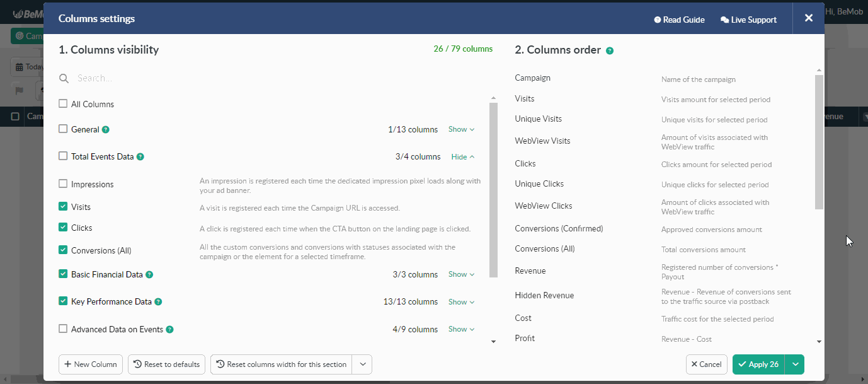
Task: Check the All Columns checkbox
Action: tap(63, 103)
